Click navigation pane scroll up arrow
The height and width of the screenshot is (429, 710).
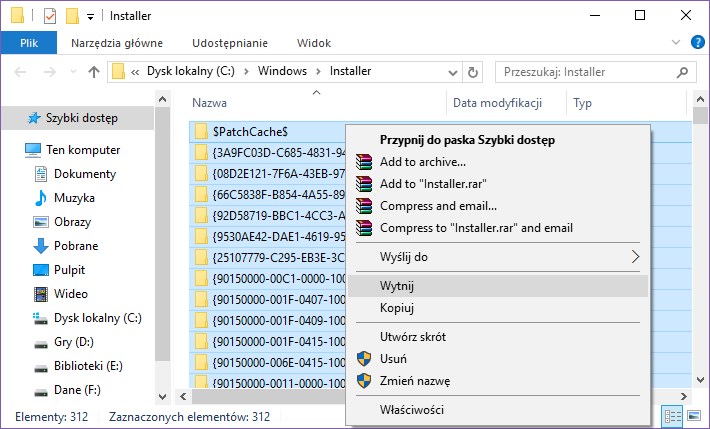coord(163,99)
